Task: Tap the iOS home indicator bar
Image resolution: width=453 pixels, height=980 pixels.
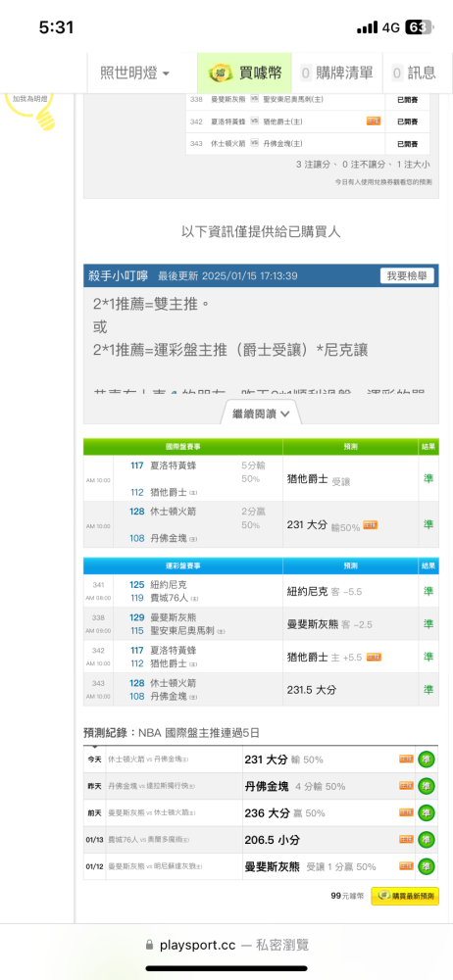Action: (226, 968)
